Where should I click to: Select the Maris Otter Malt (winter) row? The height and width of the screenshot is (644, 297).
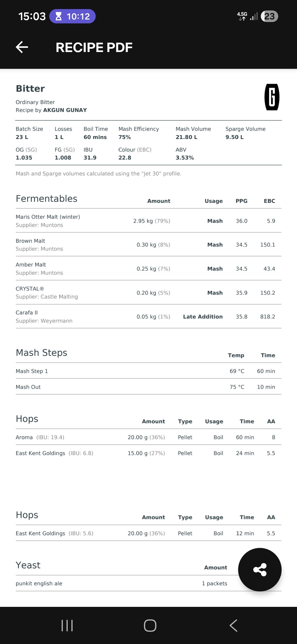click(x=148, y=221)
